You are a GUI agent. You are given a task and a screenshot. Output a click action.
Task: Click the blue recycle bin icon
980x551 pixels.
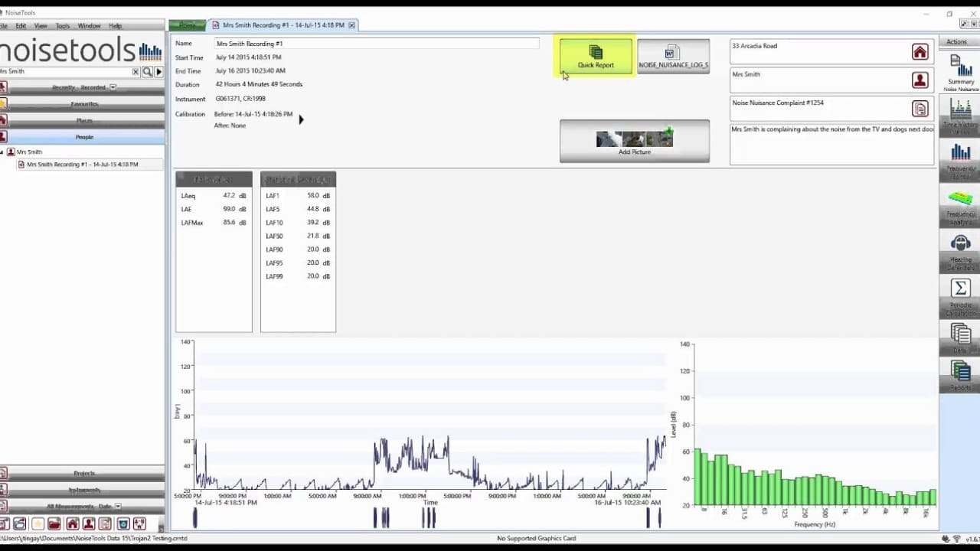click(122, 524)
